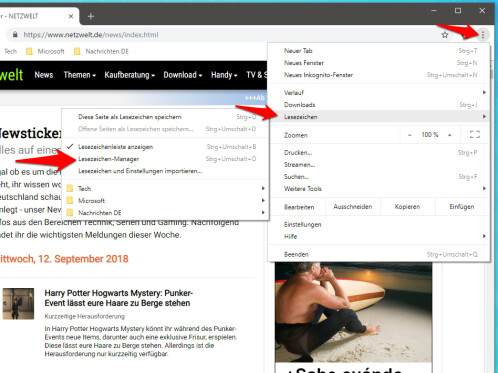Expand the Lesezeichen submenu

(x=379, y=117)
